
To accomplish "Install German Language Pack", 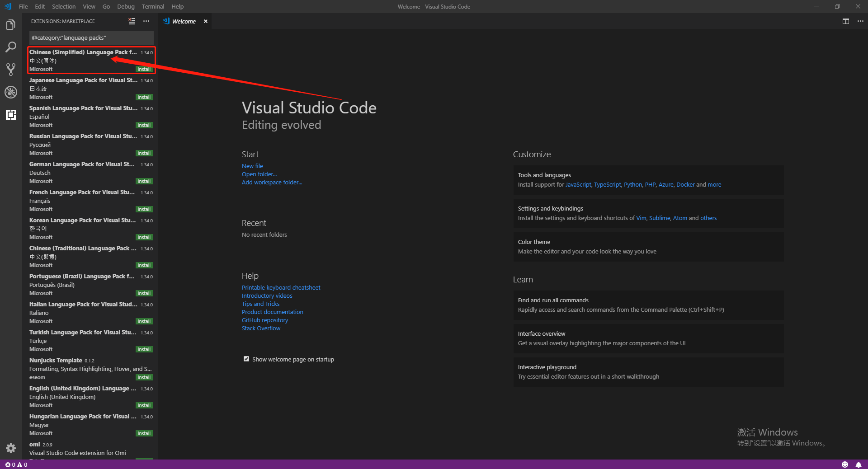I will pos(144,181).
